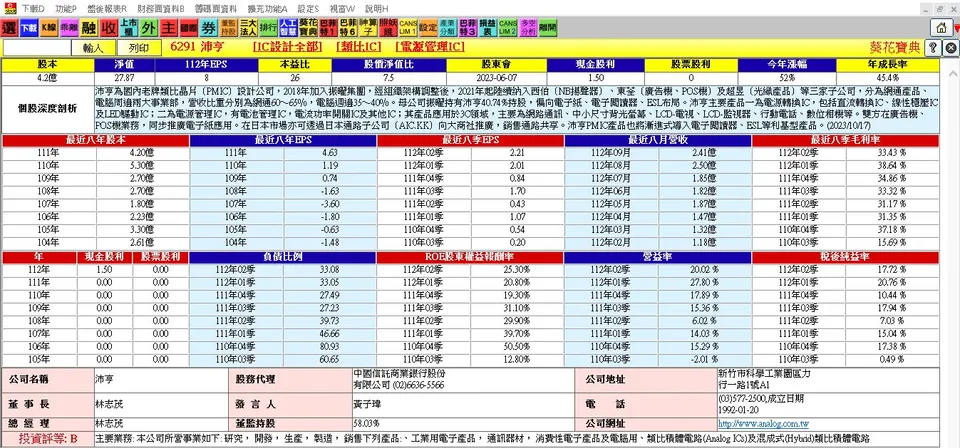Click the 三大法人 institutional-investors toolbar icon
The image size is (960, 448).
point(248,28)
